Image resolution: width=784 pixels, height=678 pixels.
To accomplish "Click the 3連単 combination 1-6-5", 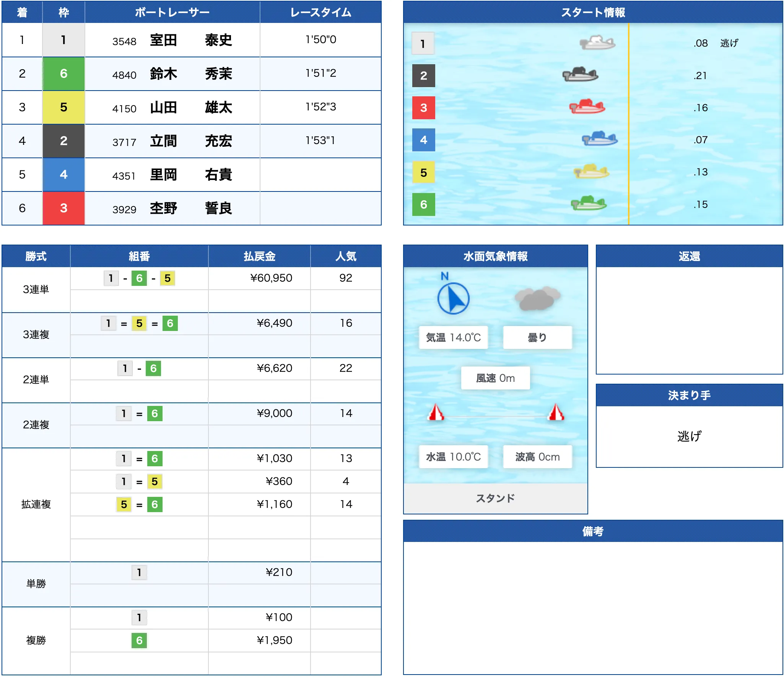I will (139, 278).
